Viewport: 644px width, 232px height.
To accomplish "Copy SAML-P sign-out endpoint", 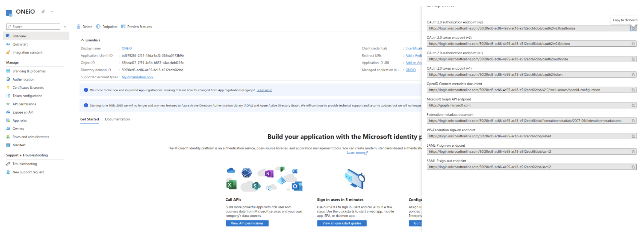I will [633, 167].
